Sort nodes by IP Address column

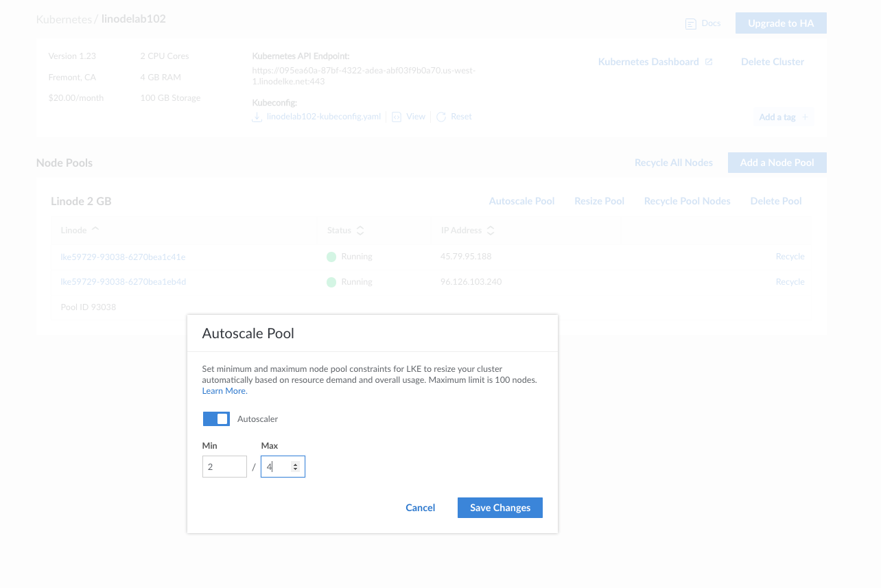pyautogui.click(x=491, y=231)
